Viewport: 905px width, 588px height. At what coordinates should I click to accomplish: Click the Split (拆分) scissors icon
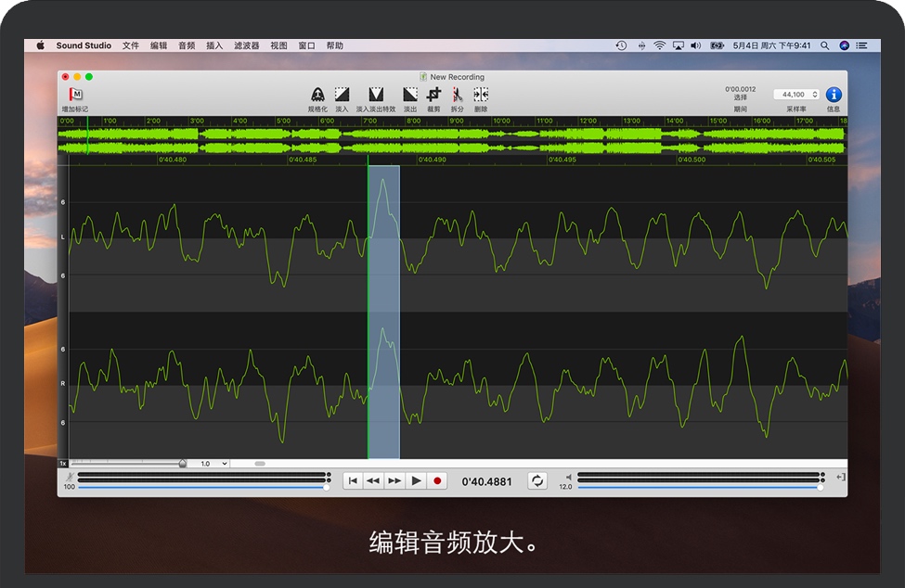[x=457, y=95]
